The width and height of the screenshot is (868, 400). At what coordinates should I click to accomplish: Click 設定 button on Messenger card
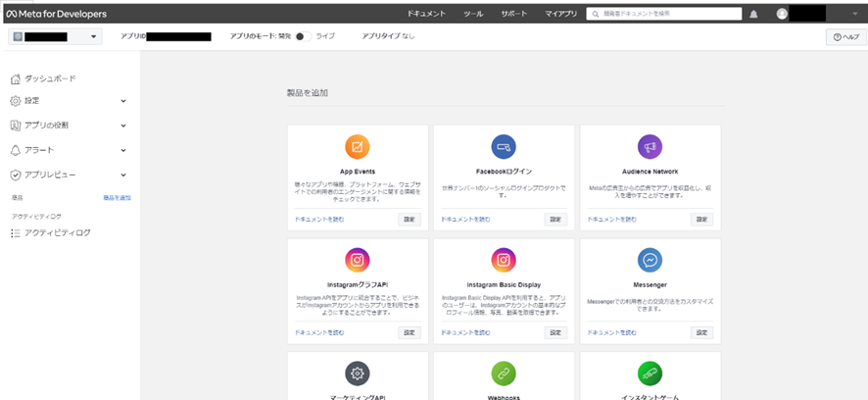pyautogui.click(x=701, y=333)
